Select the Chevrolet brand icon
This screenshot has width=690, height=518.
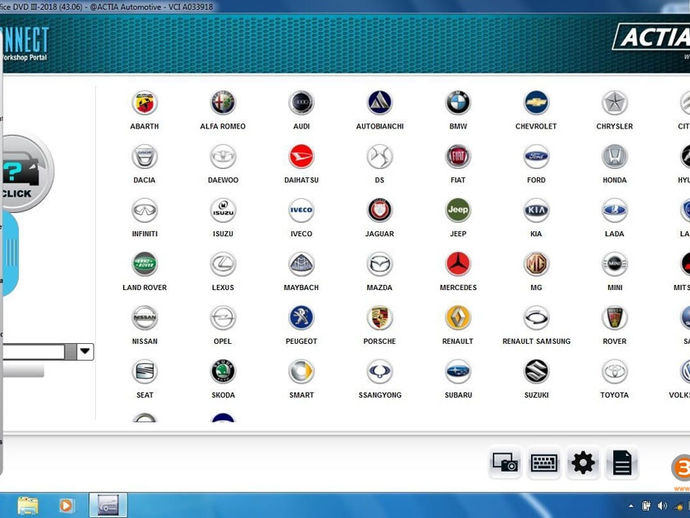click(x=536, y=103)
